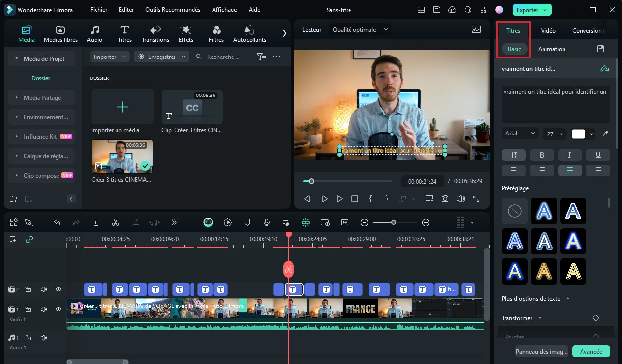Screen dimensions: 622x364
Task: Switch to the Animation tab
Action: [x=552, y=49]
